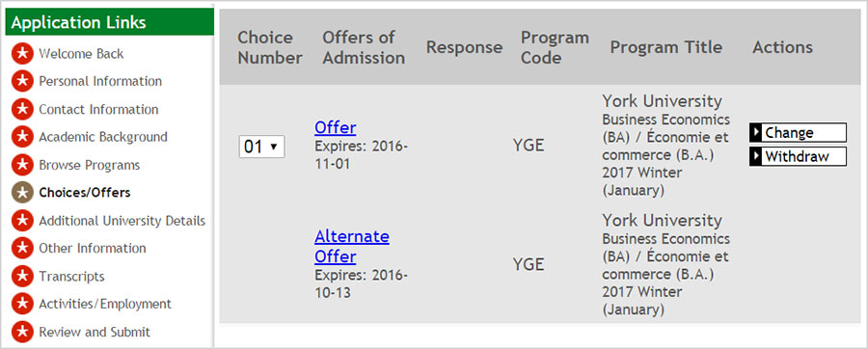
Task: Click the star icon next to Transcripts
Action: [x=22, y=276]
